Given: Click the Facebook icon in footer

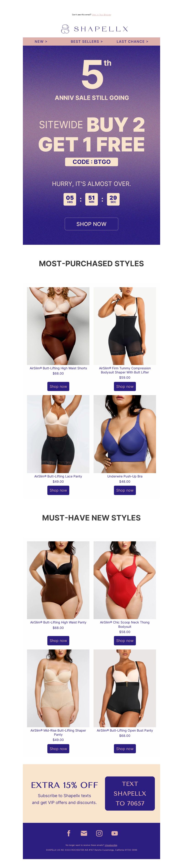Looking at the screenshot, I should pos(69,833).
